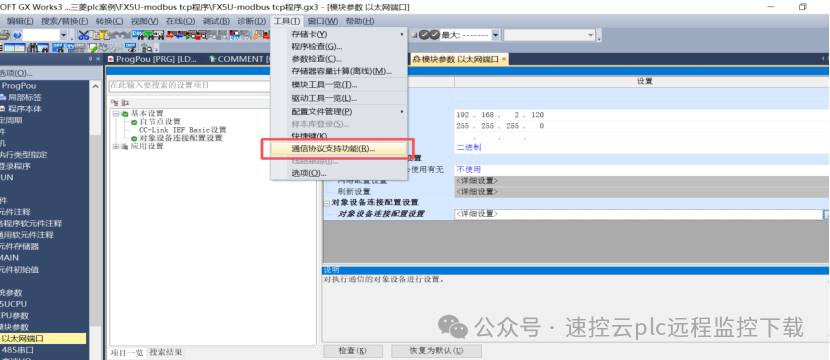Image resolution: width=830 pixels, height=360 pixels.
Task: Select the 模块参数 以太网端口 tab
Action: pos(458,59)
